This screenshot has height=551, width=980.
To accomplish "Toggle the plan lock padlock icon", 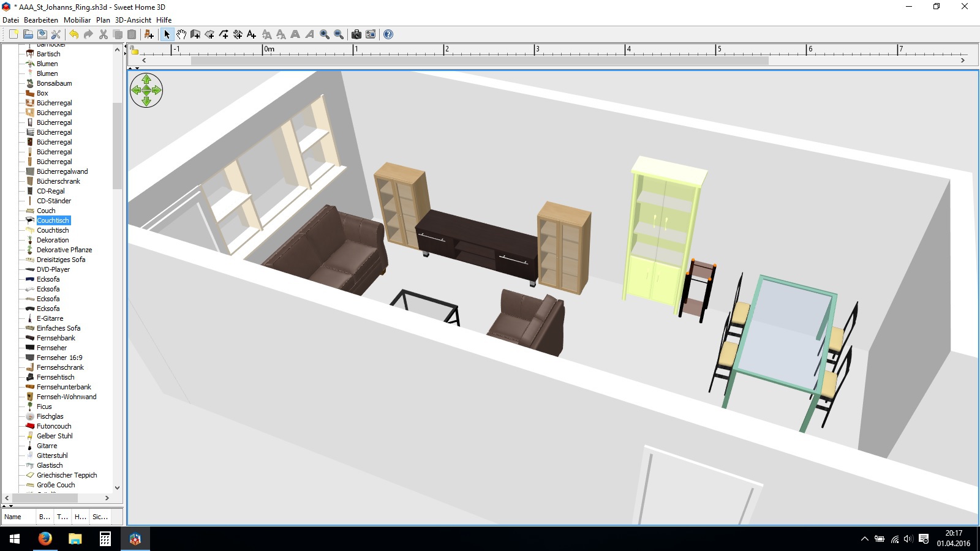I will pos(135,51).
